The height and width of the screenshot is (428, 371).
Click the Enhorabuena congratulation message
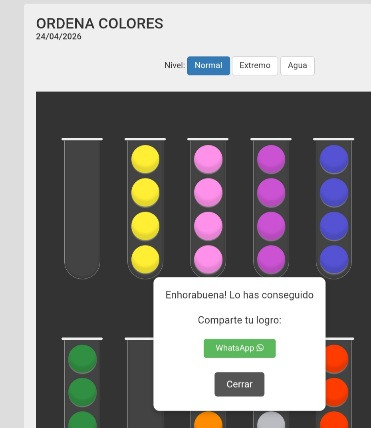(239, 295)
